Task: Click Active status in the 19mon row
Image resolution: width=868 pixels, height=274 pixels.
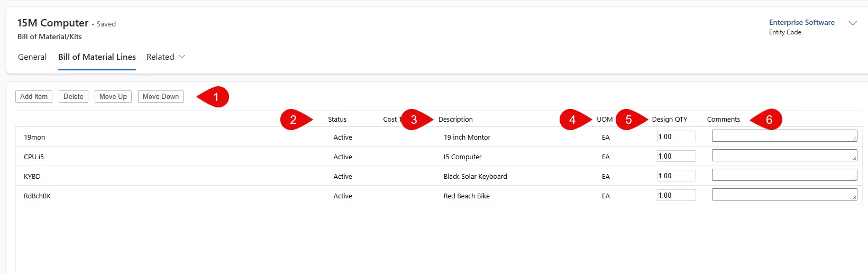Action: tap(343, 137)
